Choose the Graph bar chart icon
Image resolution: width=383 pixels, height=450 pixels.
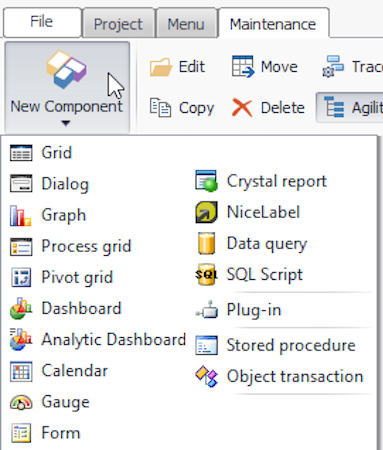[x=20, y=215]
